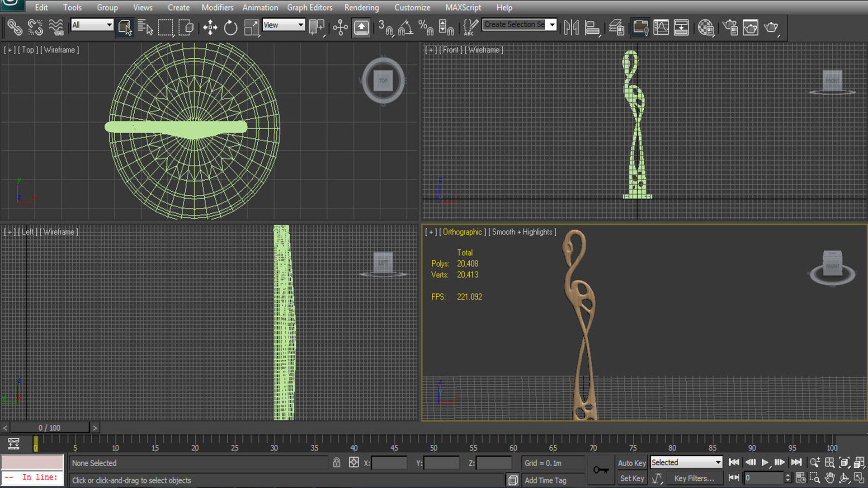Toggle the Spinner Snap button
The height and width of the screenshot is (488, 868).
[446, 27]
